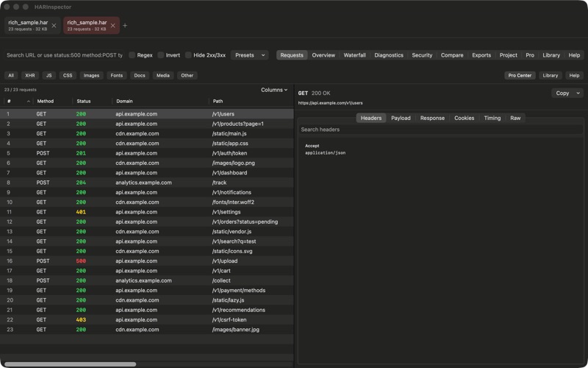Screen dimensions: 588x368
Task: Open the Response detail tab
Action: click(432, 118)
